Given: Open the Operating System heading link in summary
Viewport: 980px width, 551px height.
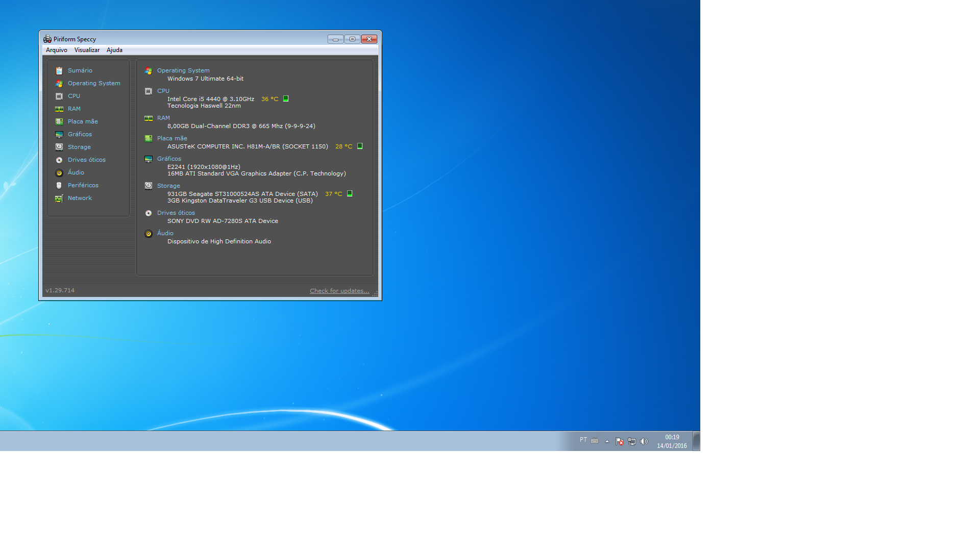Looking at the screenshot, I should click(x=183, y=70).
